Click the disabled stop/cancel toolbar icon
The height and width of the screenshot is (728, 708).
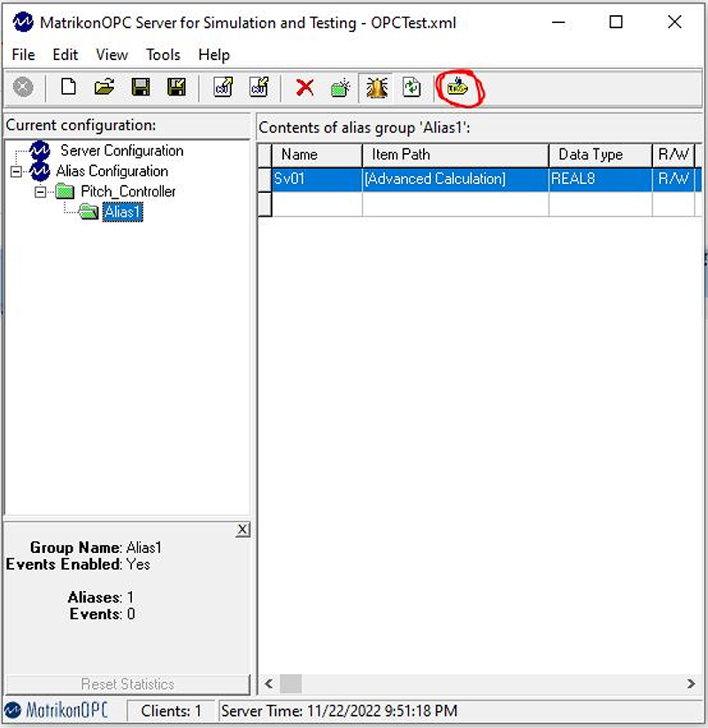23,87
